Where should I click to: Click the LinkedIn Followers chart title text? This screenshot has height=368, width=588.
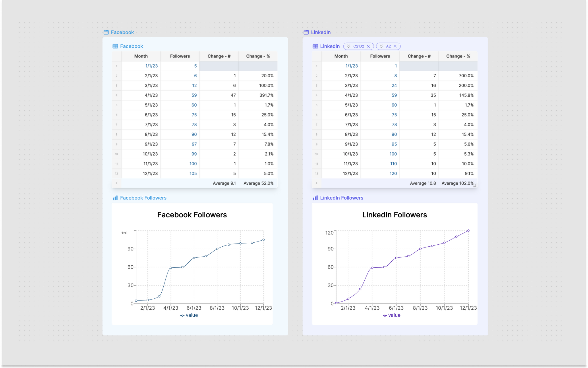(x=394, y=215)
